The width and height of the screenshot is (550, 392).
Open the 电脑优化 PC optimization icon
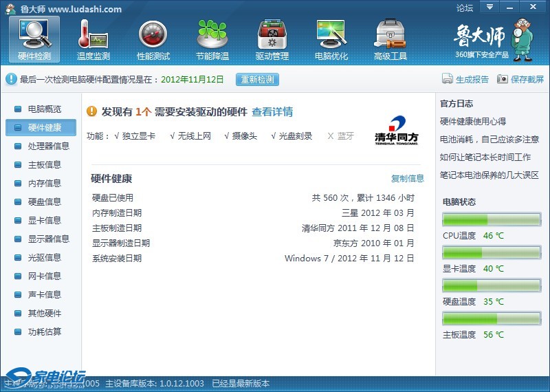(331, 34)
